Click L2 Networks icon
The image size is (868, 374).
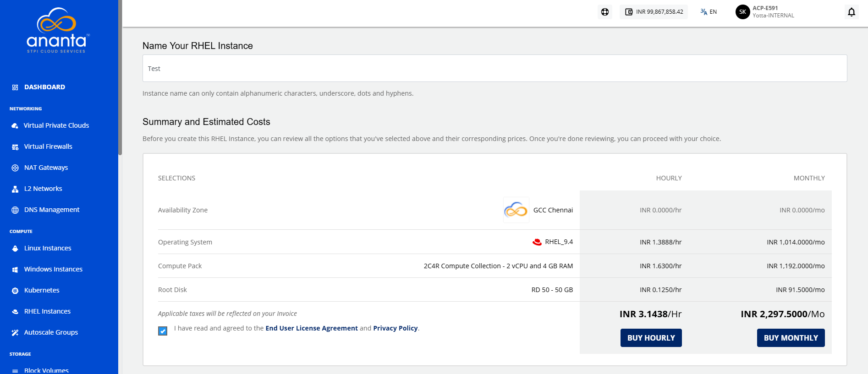[15, 189]
